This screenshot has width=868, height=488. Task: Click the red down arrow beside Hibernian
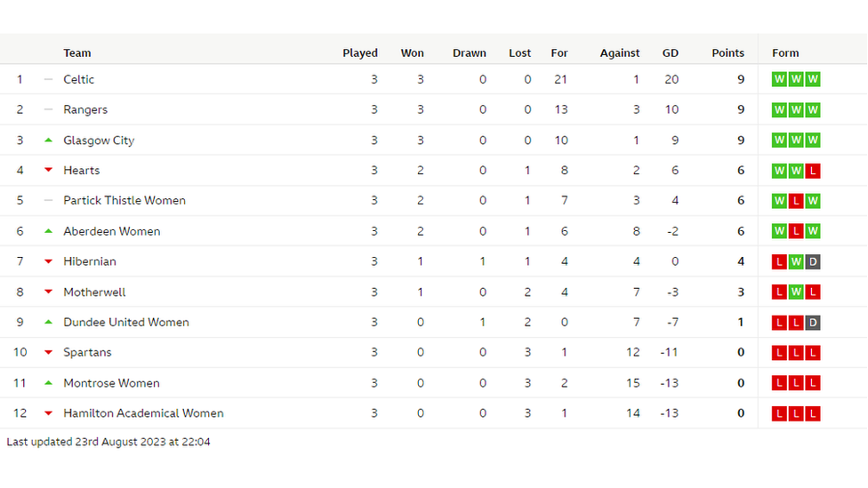[48, 261]
